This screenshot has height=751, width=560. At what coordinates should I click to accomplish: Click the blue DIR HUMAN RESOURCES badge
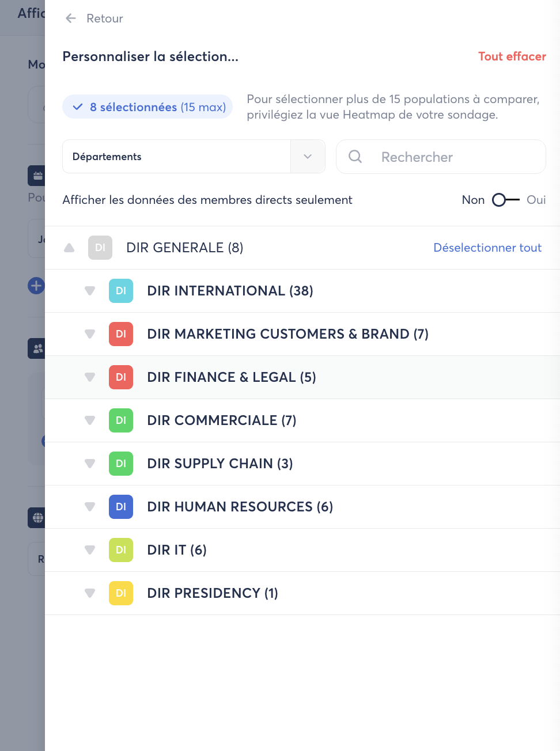click(121, 507)
